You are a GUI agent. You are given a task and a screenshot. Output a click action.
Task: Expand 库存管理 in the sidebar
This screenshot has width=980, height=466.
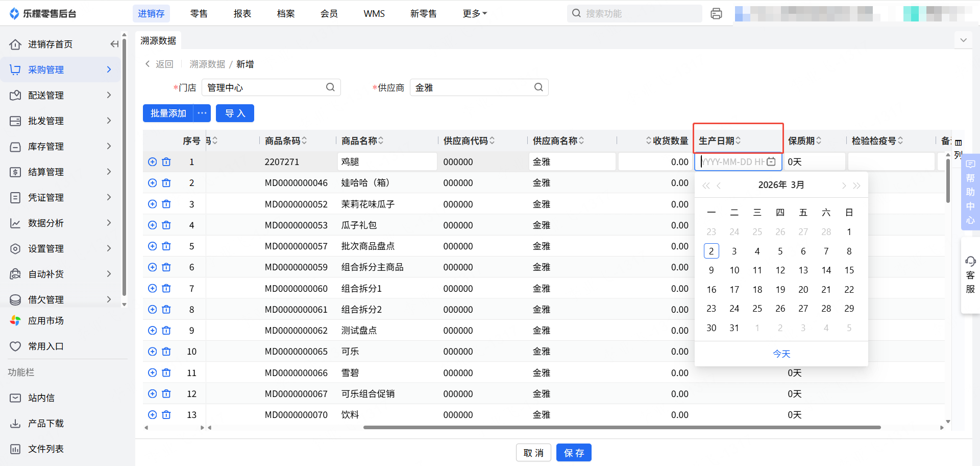pos(61,147)
